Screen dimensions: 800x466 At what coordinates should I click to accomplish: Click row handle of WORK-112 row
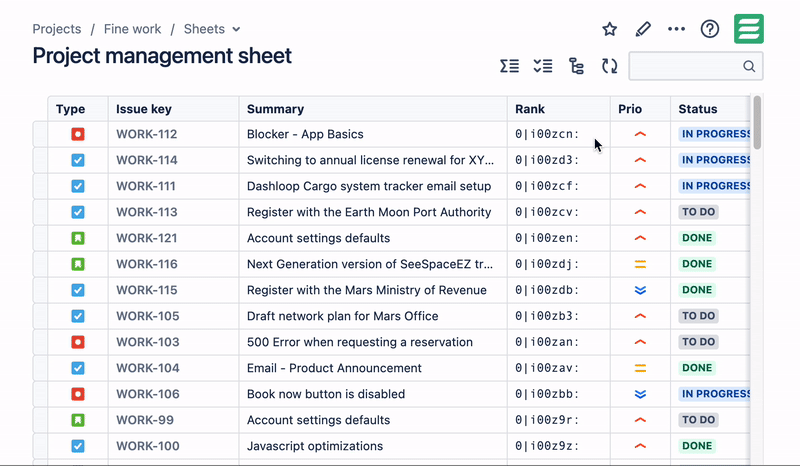click(x=40, y=134)
